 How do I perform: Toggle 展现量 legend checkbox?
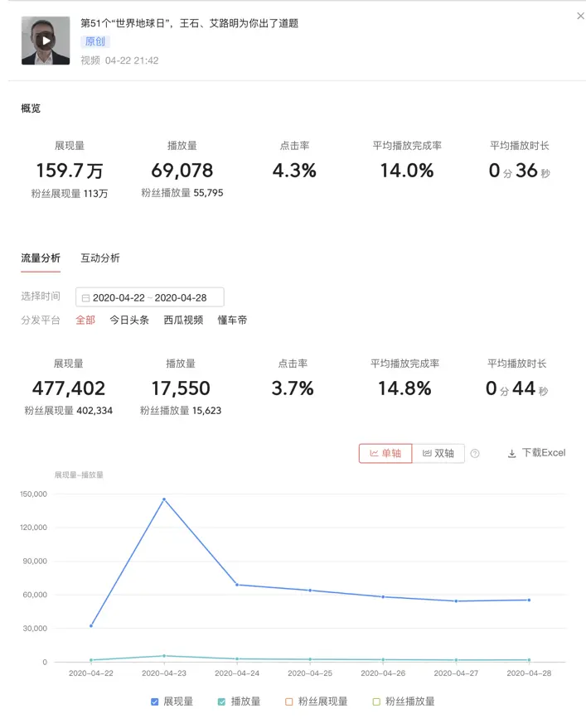(155, 701)
